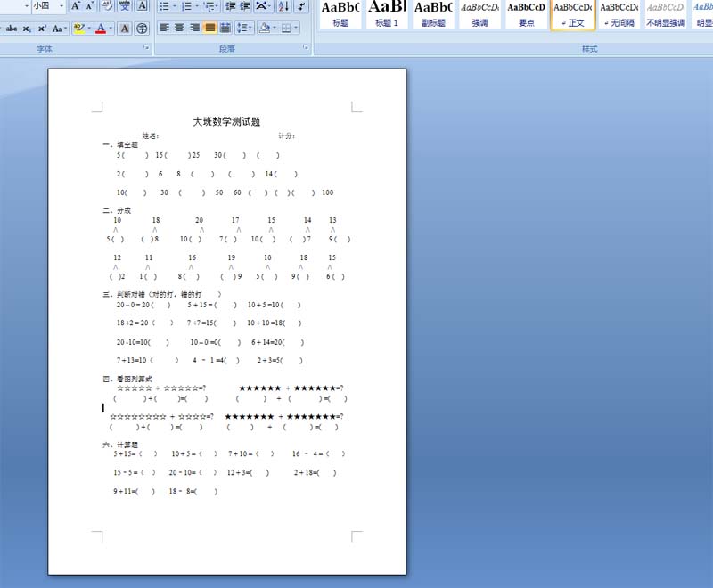
Task: Choose the 无间隔 style
Action: pos(619,14)
